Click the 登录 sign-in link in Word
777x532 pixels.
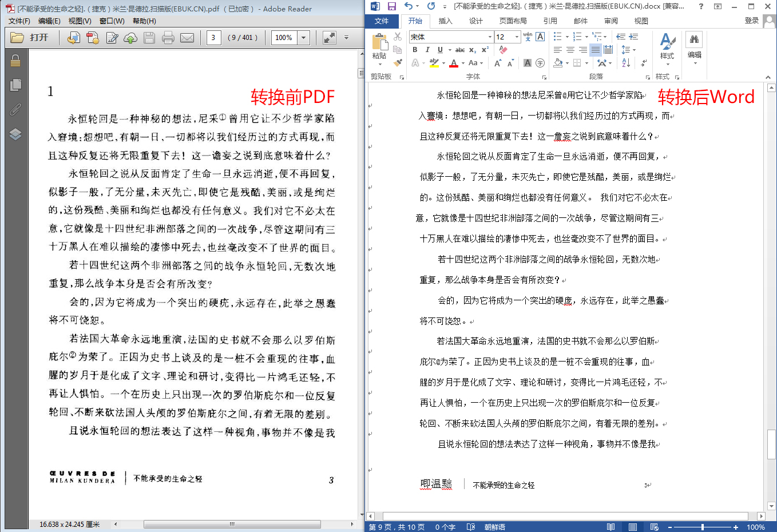pyautogui.click(x=751, y=21)
